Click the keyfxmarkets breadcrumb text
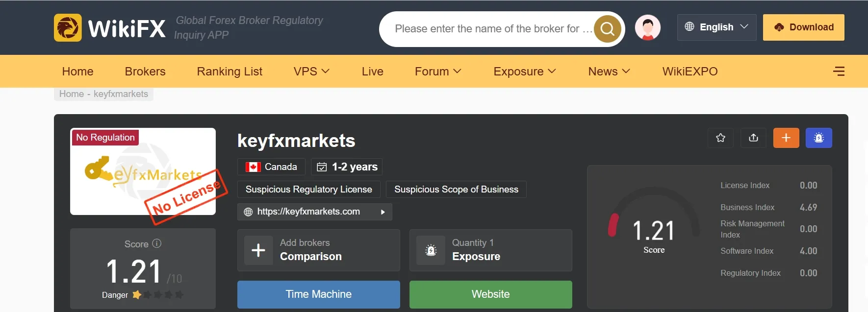 121,94
